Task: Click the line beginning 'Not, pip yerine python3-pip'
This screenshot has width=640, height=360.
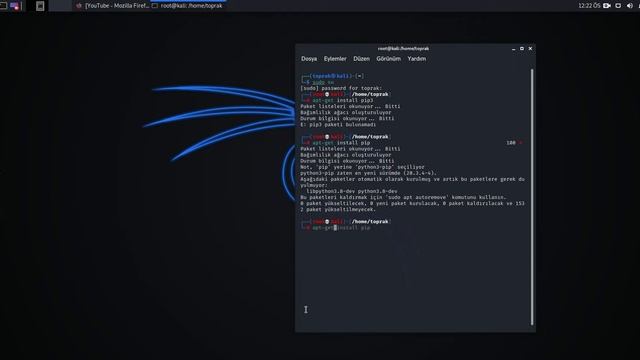Action: click(x=362, y=167)
